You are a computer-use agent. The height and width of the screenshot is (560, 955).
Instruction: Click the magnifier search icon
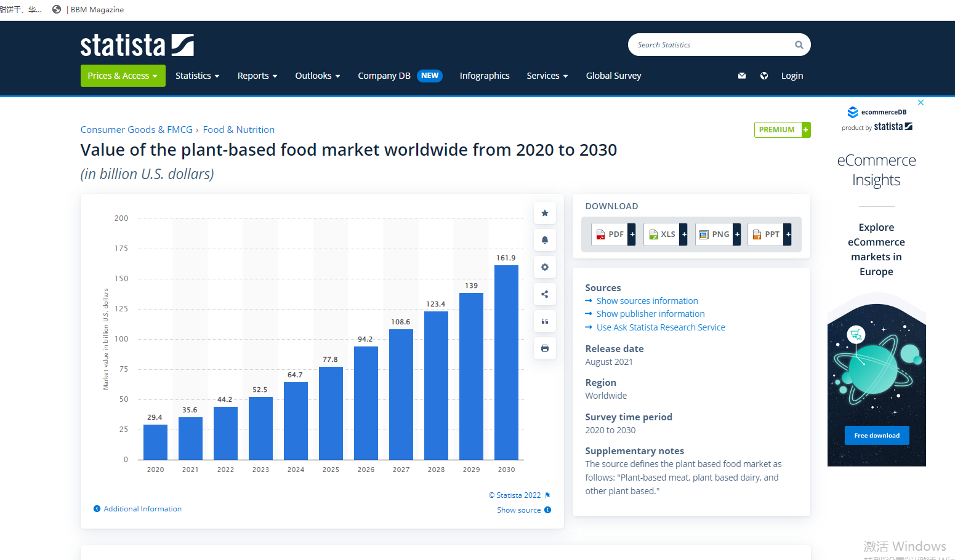(x=799, y=45)
